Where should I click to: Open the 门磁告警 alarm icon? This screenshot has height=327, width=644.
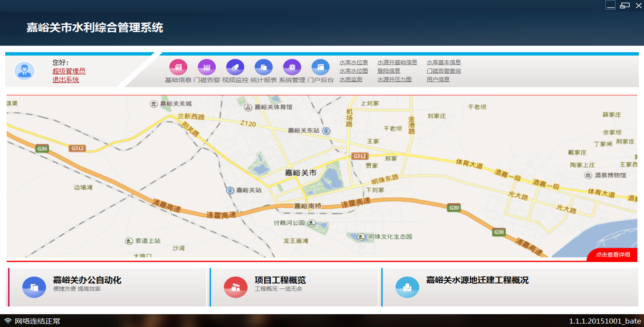tap(206, 67)
